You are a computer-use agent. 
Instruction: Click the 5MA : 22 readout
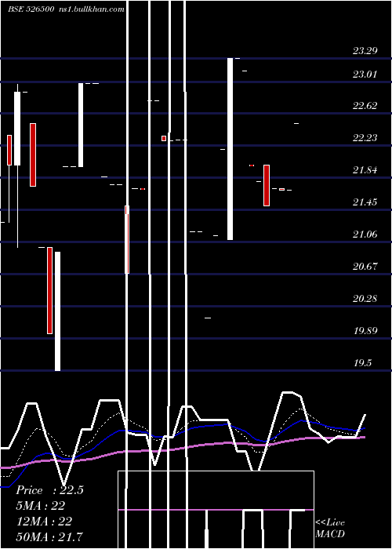pos(41,506)
